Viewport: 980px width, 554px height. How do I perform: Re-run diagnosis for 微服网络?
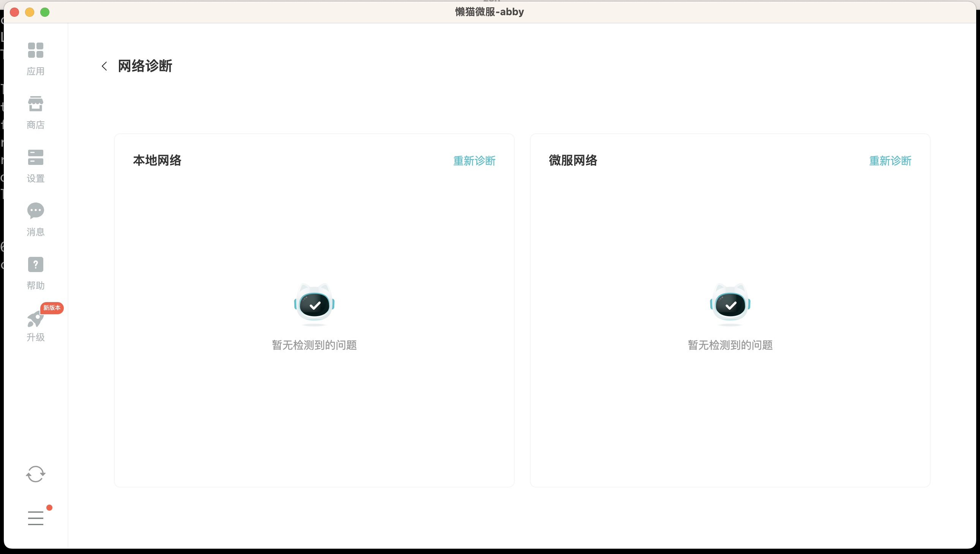pyautogui.click(x=890, y=161)
